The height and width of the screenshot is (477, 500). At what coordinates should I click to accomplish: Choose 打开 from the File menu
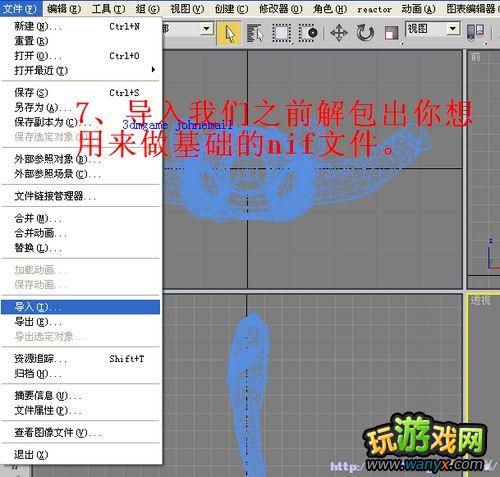tap(81, 55)
